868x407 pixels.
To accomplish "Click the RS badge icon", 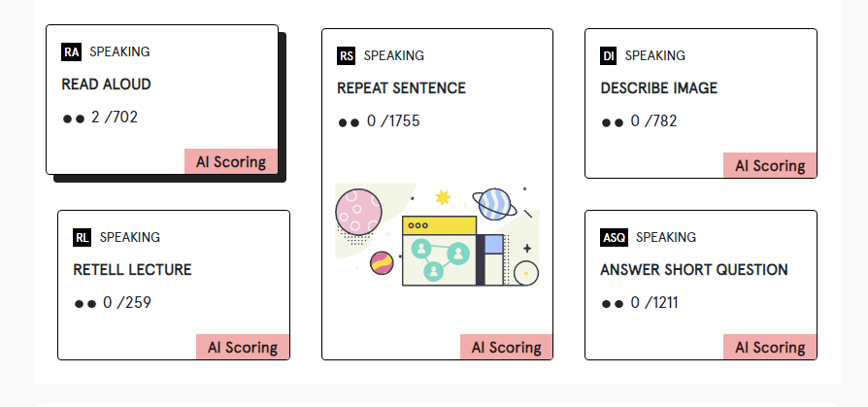I will (x=347, y=55).
